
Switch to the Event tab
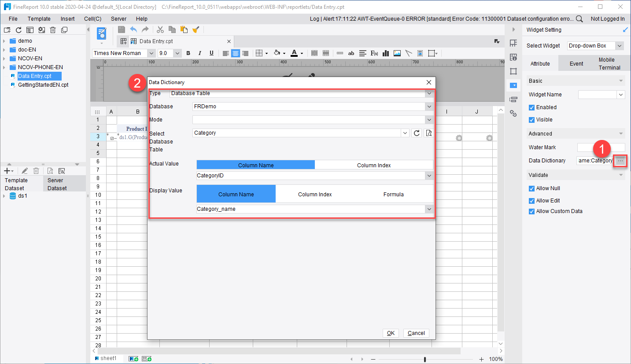[x=576, y=63]
